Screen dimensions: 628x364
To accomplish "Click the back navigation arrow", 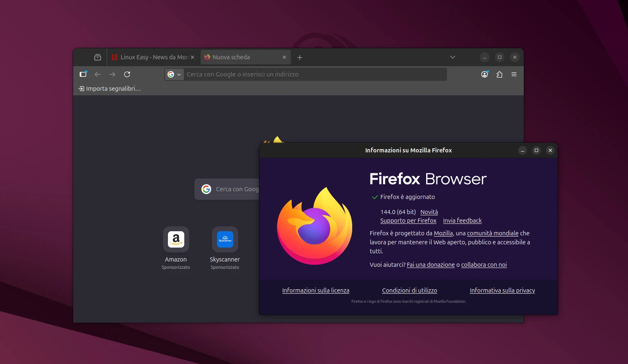I will coord(97,74).
